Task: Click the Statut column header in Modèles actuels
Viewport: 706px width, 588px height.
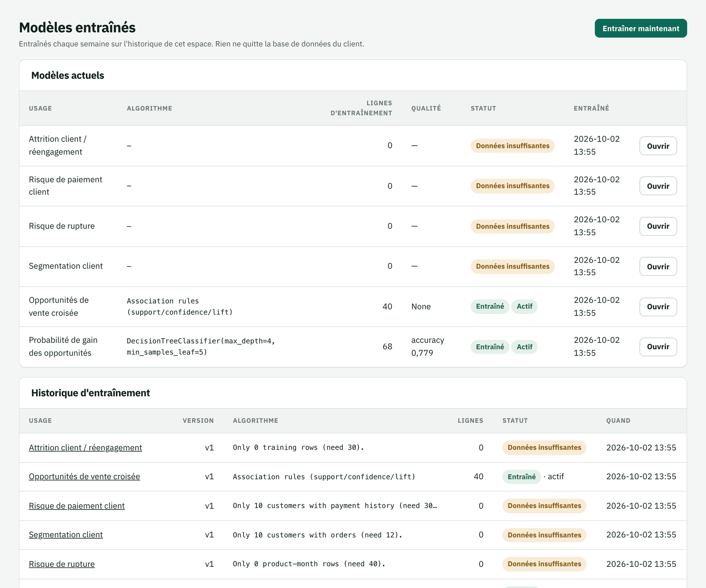Action: (x=483, y=108)
